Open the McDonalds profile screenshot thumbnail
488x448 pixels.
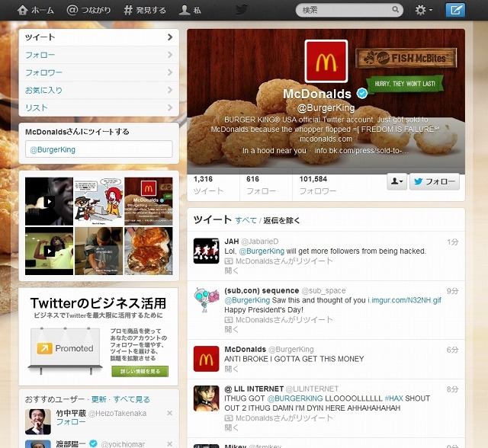click(x=149, y=201)
